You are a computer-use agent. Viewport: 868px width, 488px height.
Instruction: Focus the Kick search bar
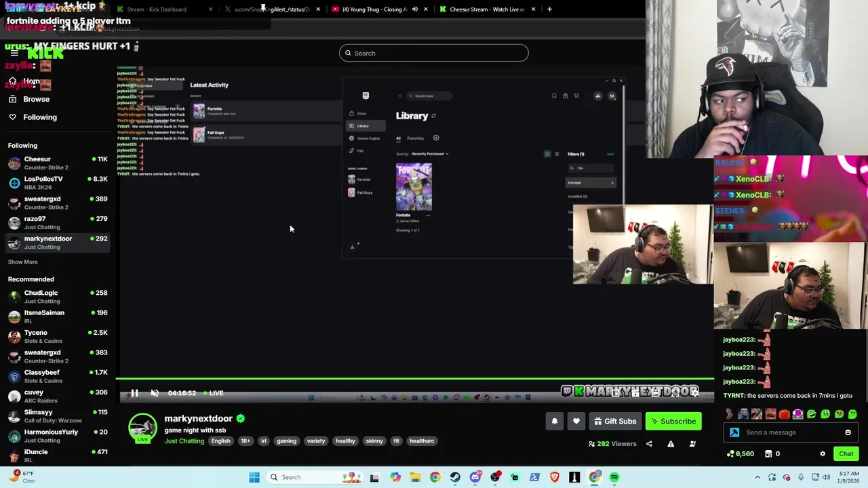tap(434, 53)
